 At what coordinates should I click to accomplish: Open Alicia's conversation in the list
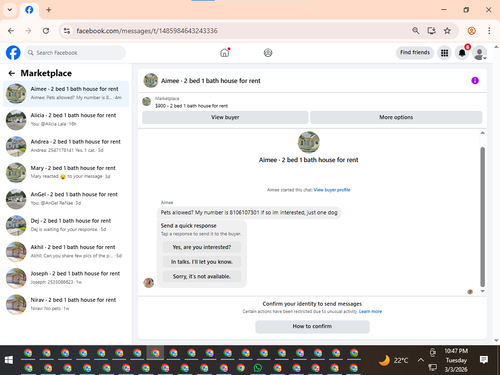pos(66,120)
